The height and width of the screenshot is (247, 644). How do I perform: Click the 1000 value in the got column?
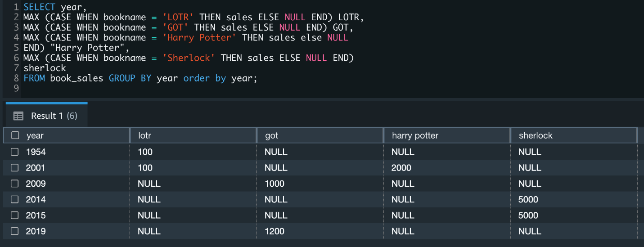[275, 184]
